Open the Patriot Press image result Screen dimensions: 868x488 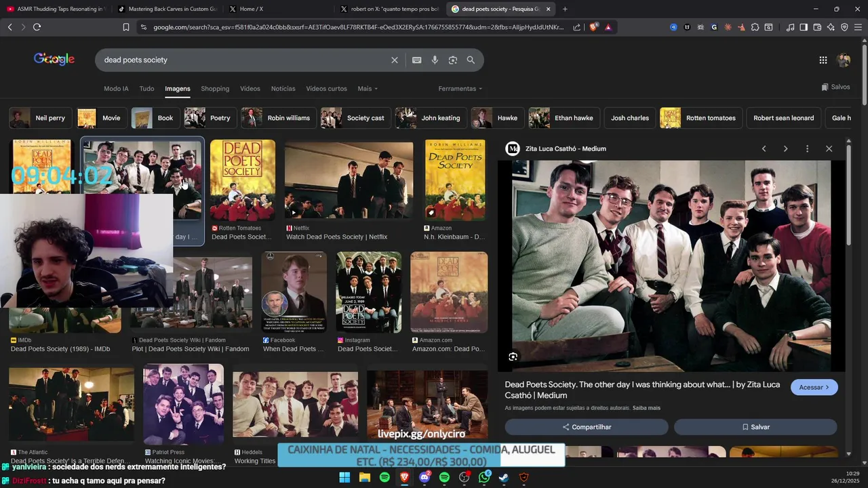point(183,414)
